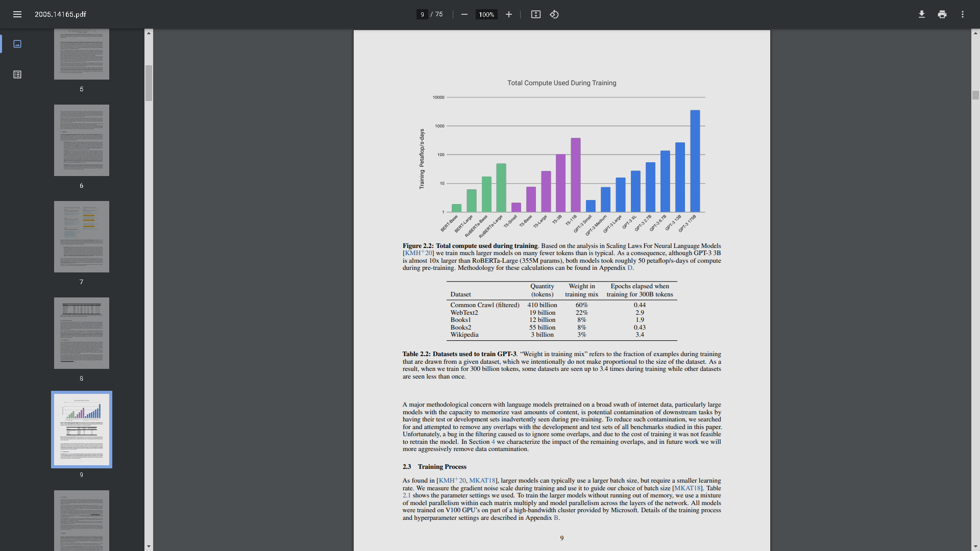Open the MKAT18 citation after 'batch size'

point(687,488)
